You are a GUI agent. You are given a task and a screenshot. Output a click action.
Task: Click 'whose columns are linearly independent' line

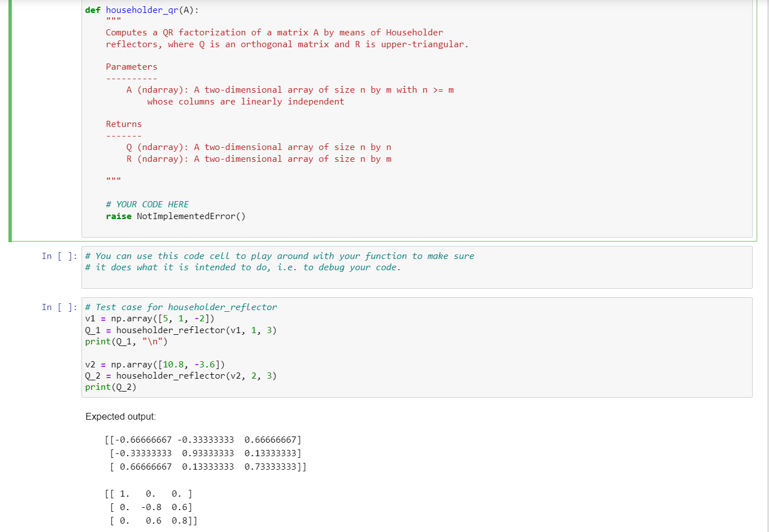246,102
